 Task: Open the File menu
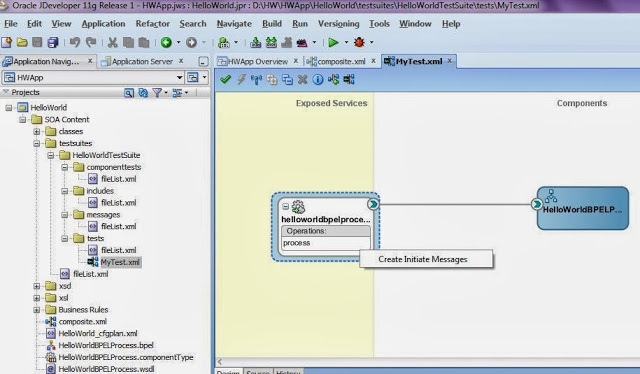11,24
